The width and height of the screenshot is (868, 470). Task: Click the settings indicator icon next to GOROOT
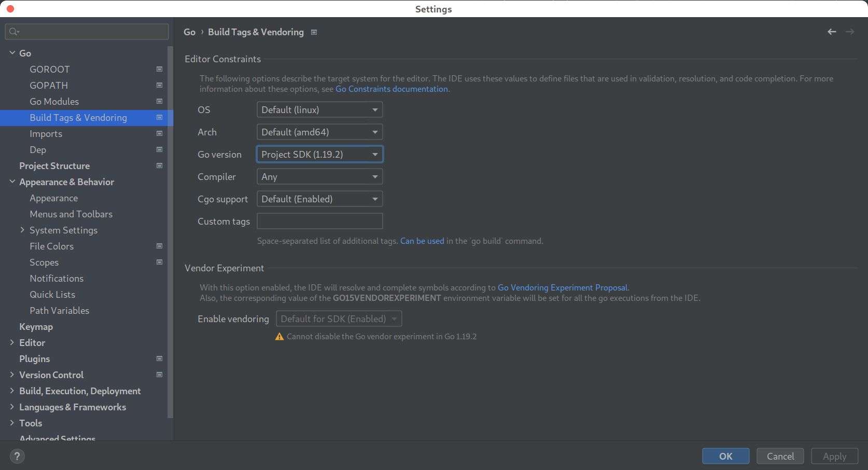(159, 69)
